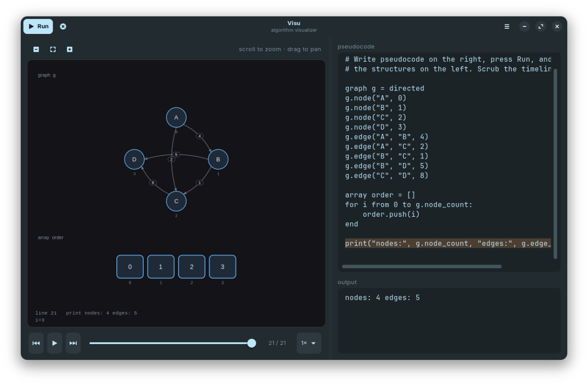Zoom out the canvas with minus icon
The image size is (588, 385).
tap(36, 49)
